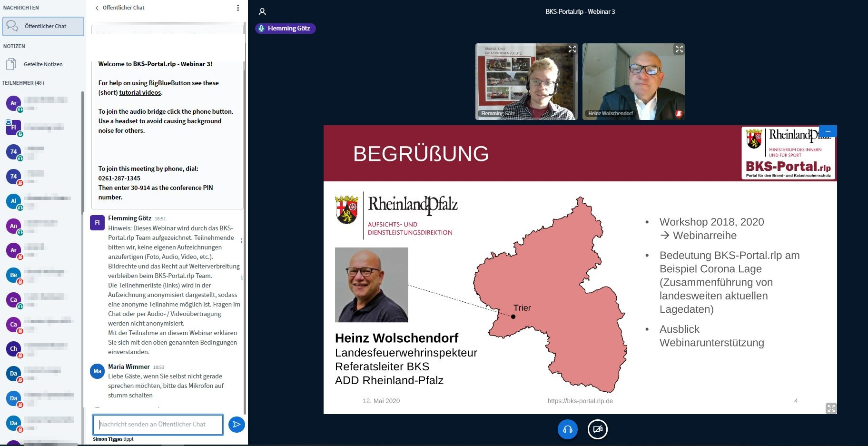Image resolution: width=868 pixels, height=446 pixels.
Task: Click the Flemming Götz talking indicator
Action: pyautogui.click(x=285, y=29)
